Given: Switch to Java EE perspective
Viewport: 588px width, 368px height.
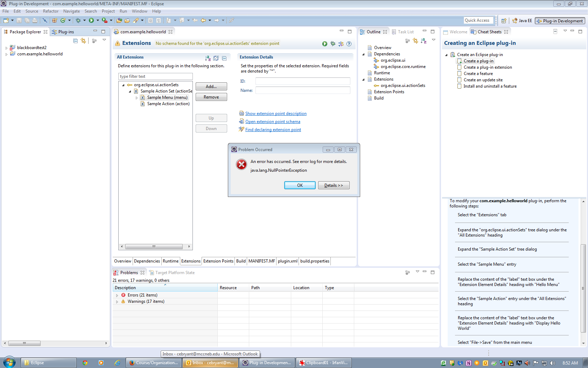Looking at the screenshot, I should (x=522, y=21).
